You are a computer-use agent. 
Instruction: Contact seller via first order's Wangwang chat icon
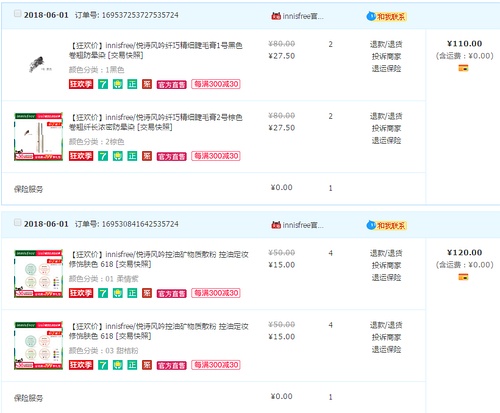click(371, 16)
